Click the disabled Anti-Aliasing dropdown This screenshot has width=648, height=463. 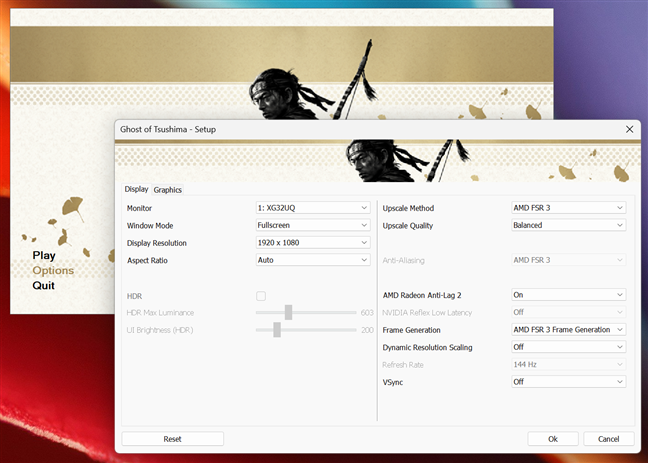pos(569,260)
